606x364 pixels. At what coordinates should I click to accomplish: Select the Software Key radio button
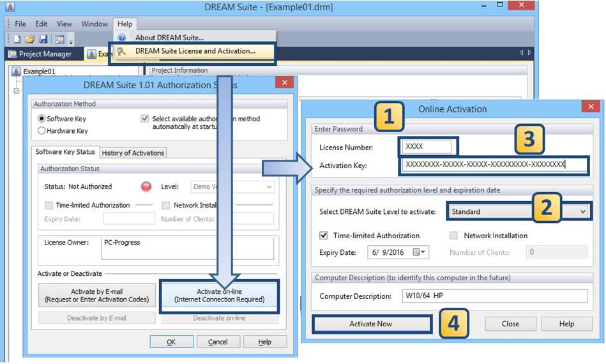42,119
